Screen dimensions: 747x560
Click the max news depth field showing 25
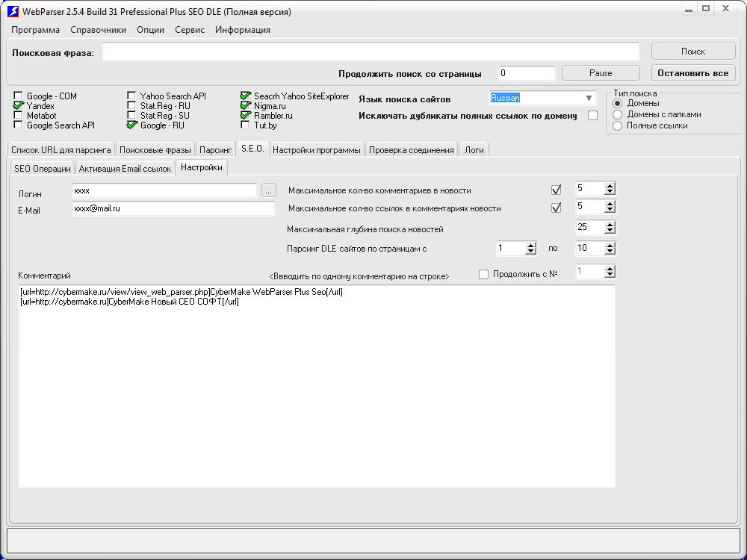[590, 227]
